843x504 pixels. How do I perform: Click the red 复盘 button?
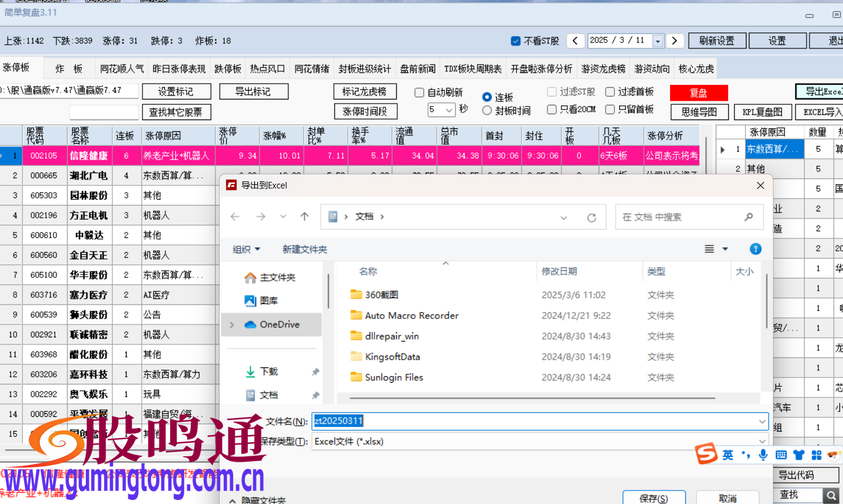699,92
